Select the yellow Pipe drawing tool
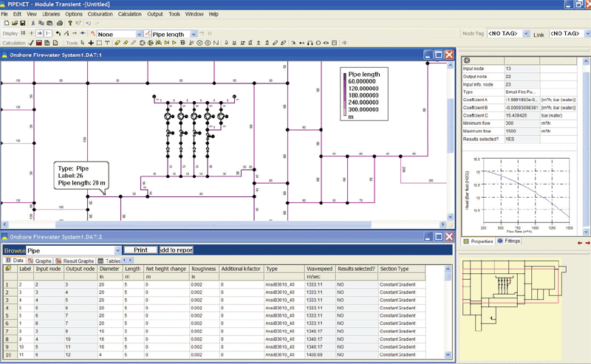The height and width of the screenshot is (364, 591). (x=117, y=43)
